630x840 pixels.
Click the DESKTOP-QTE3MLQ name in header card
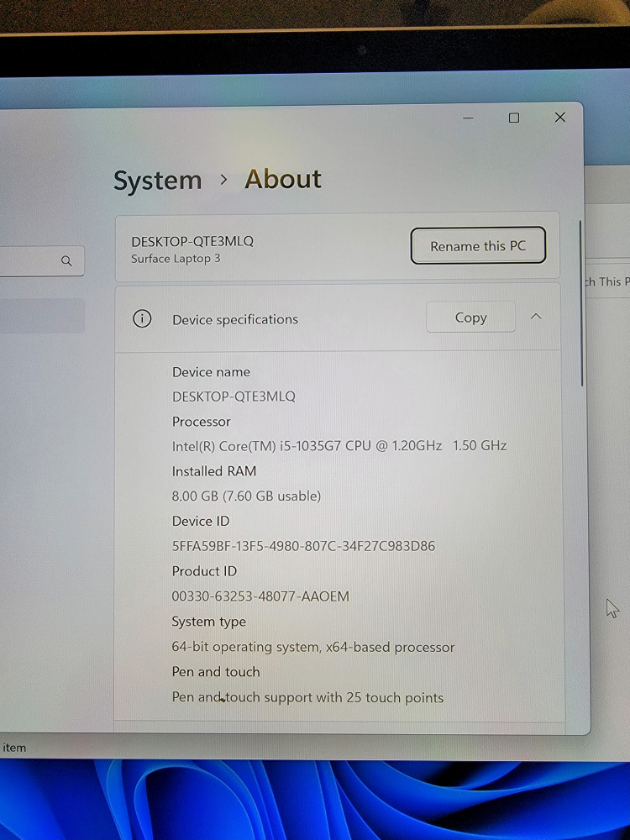[x=192, y=241]
